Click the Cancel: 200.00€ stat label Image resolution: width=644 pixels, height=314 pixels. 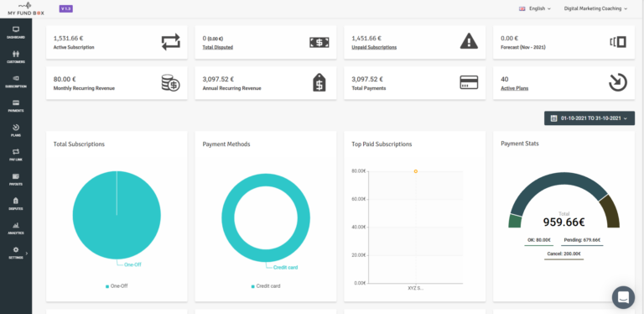click(x=563, y=254)
